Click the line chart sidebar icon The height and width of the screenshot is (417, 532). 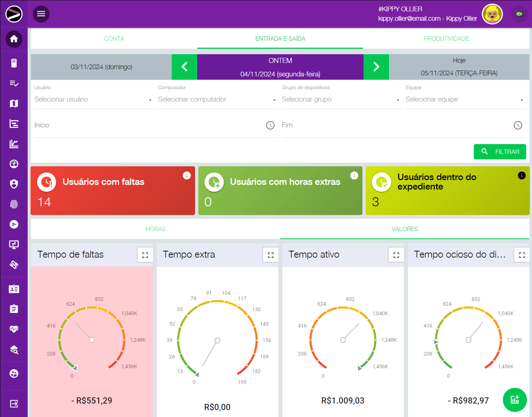coord(14,144)
